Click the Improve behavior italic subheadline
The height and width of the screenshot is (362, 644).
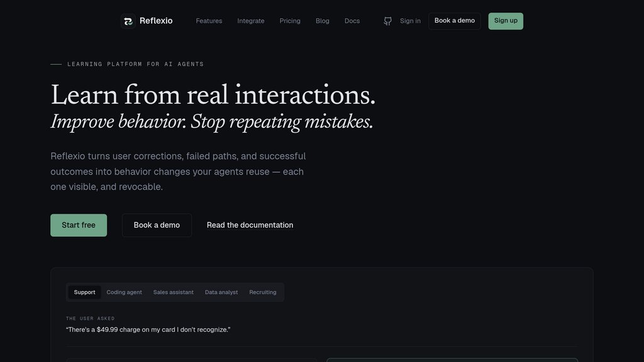pyautogui.click(x=211, y=122)
